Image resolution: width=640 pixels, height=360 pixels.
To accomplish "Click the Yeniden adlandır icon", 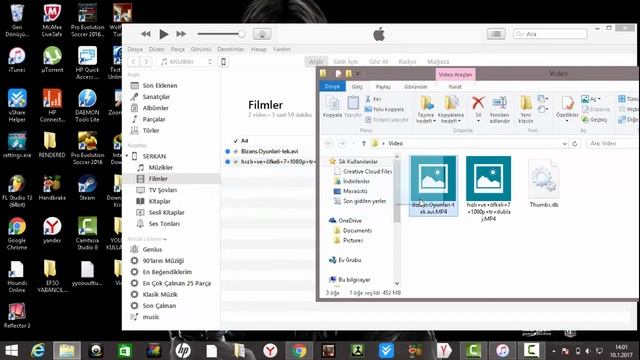I will [499, 109].
